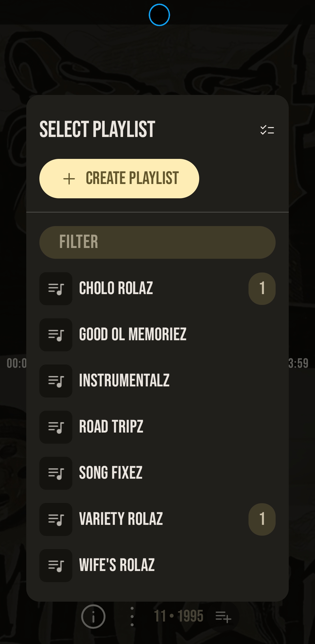Choose the Wife's Rolaz playlist
The image size is (315, 644).
click(x=117, y=565)
